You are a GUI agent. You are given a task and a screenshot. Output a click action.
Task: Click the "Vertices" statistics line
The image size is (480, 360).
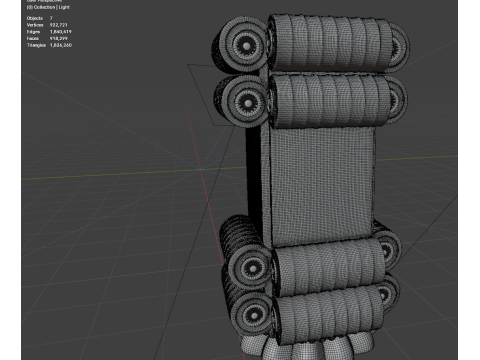(x=47, y=25)
